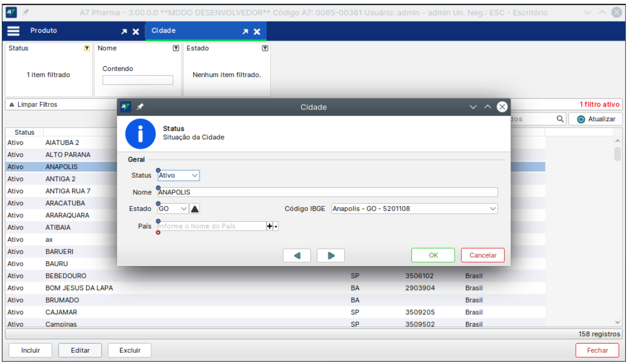Cancel the Cidade dialog
629x364 pixels.
(483, 255)
